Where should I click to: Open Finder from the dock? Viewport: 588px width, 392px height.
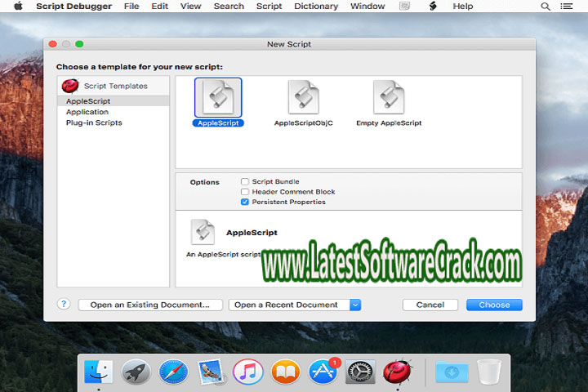[x=98, y=372]
